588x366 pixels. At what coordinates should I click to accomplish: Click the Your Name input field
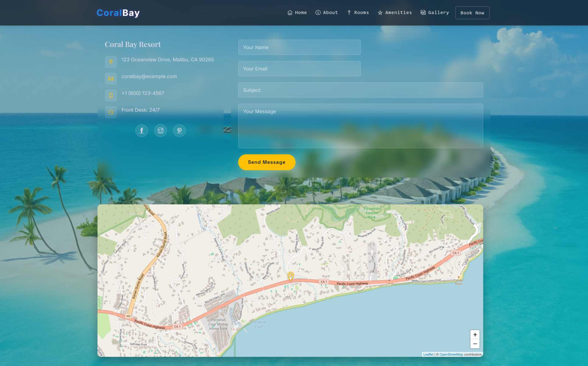point(299,47)
